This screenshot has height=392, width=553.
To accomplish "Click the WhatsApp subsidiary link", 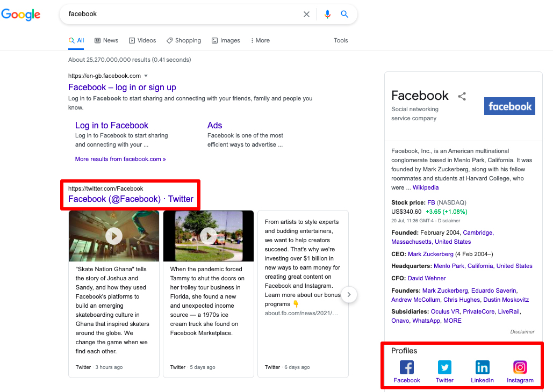I will pyautogui.click(x=426, y=321).
